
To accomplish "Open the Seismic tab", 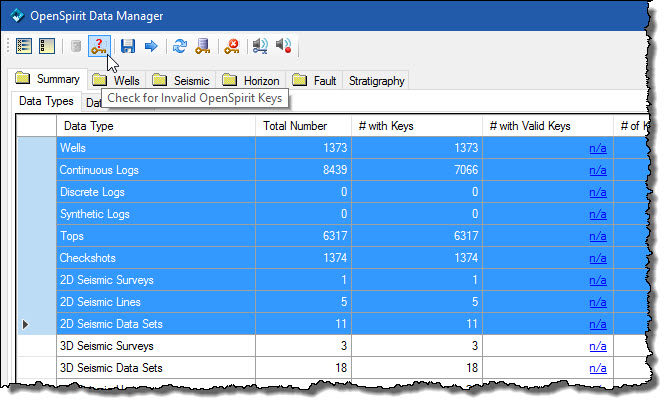I will pos(181,80).
